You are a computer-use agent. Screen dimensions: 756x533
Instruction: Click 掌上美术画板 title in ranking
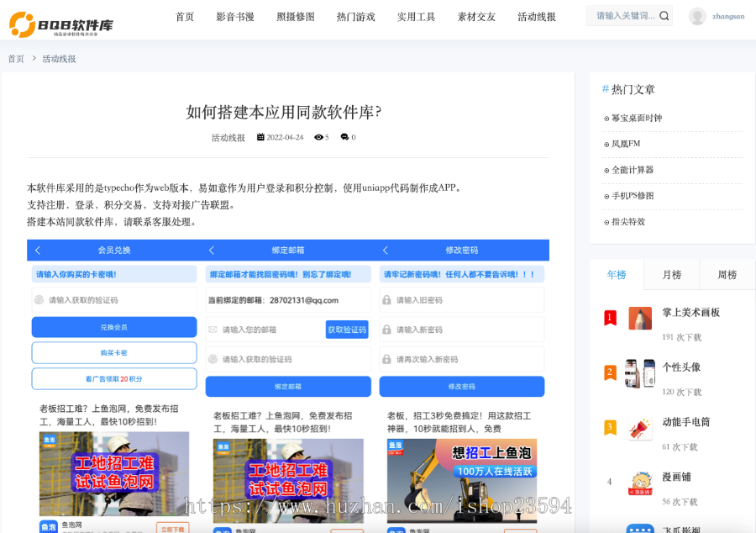(x=691, y=312)
